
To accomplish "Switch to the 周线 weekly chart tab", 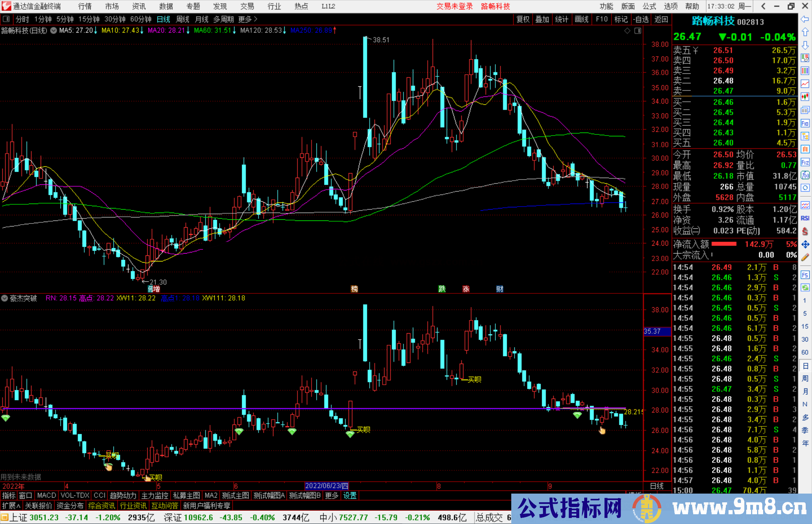I will pyautogui.click(x=183, y=19).
